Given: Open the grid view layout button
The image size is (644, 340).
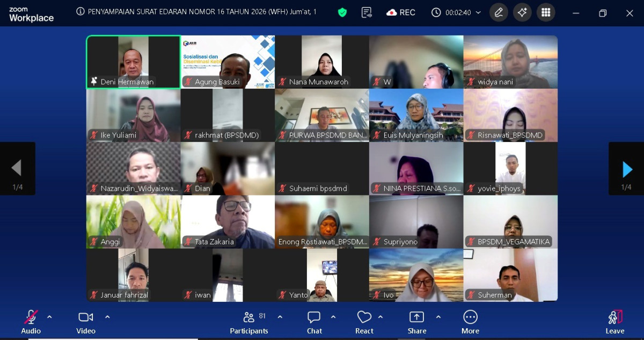Looking at the screenshot, I should pyautogui.click(x=546, y=12).
